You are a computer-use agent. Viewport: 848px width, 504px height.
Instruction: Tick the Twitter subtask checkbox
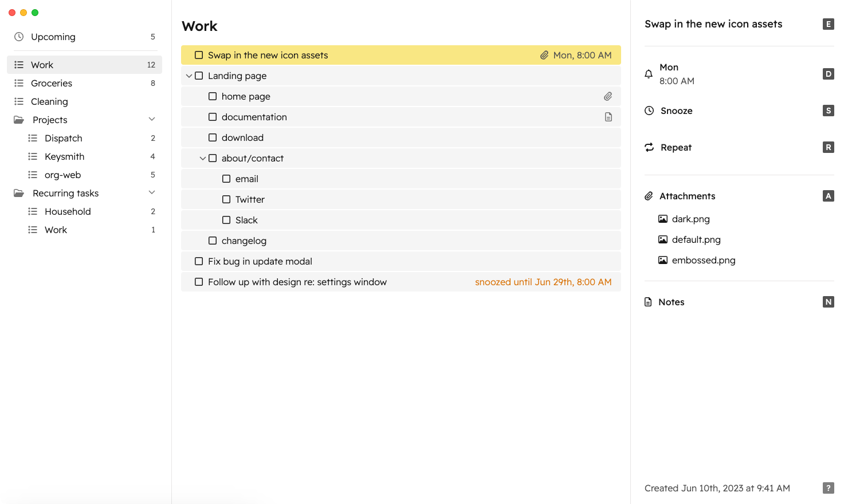(x=226, y=199)
